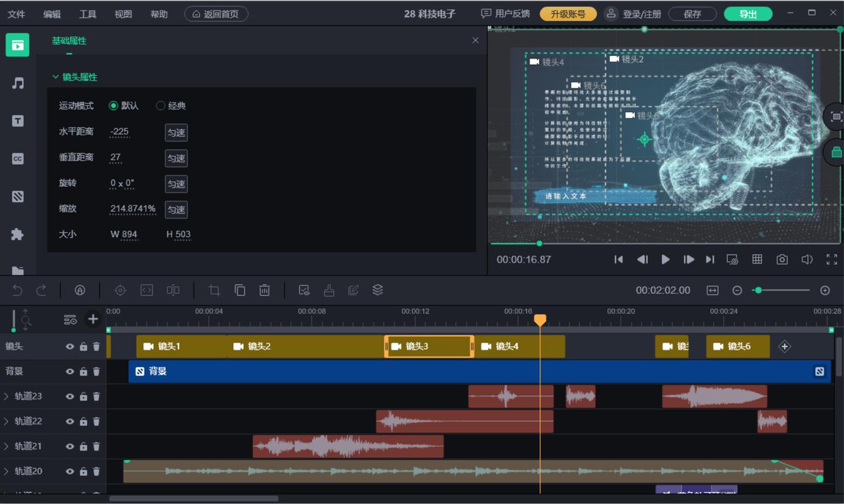
Task: Enter fullscreen preview mode
Action: 831,260
